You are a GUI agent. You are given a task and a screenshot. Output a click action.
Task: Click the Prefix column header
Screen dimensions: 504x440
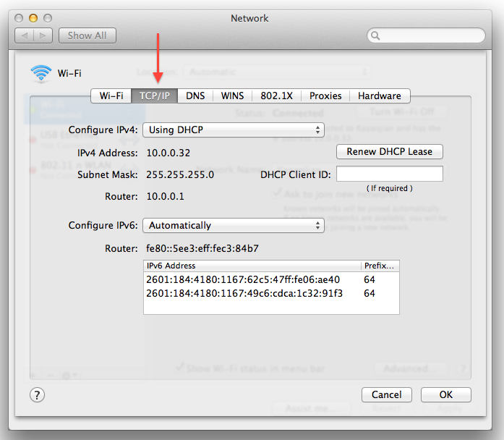(380, 266)
